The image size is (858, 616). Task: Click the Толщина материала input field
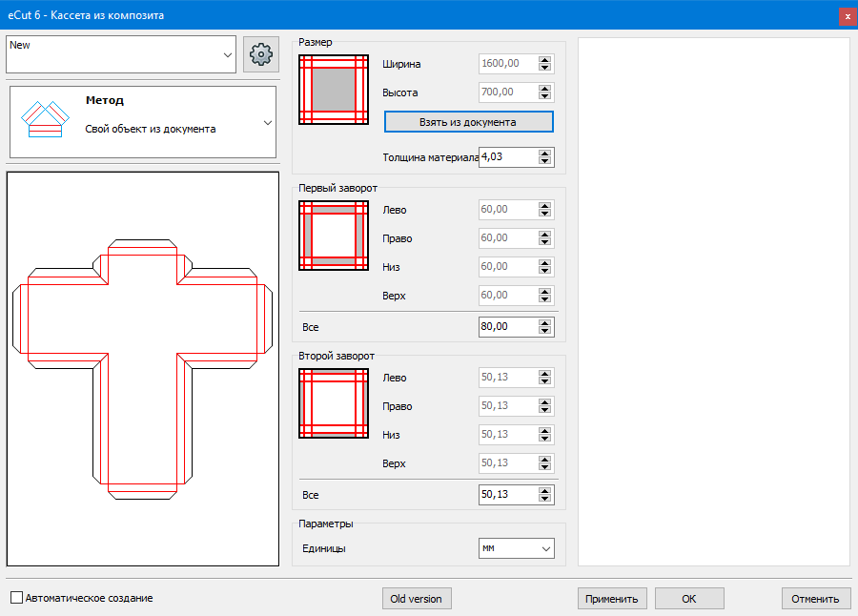pos(507,156)
